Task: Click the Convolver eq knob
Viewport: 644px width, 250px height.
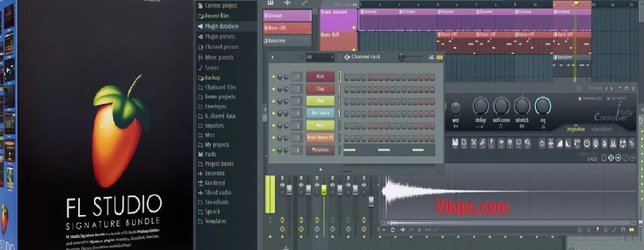Action: coord(543,106)
